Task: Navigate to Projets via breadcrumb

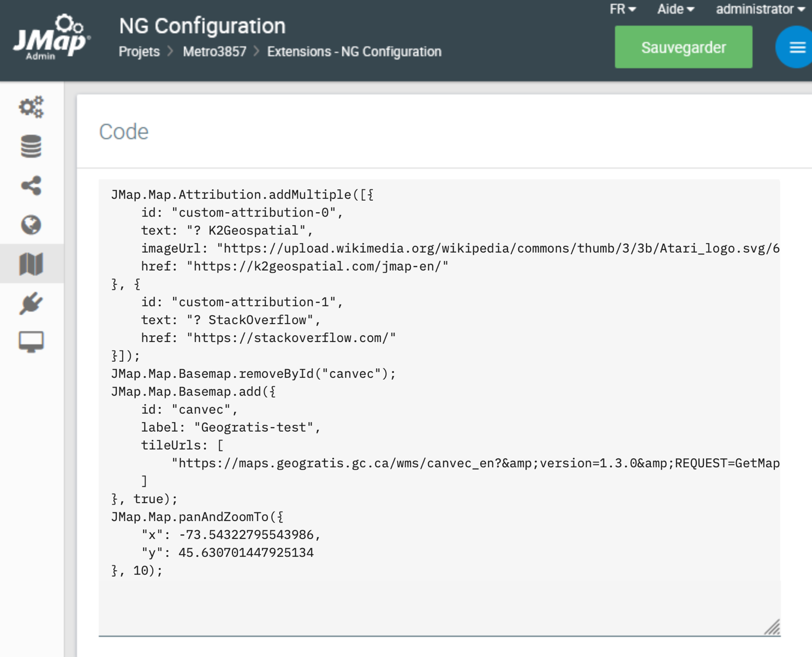Action: (139, 52)
